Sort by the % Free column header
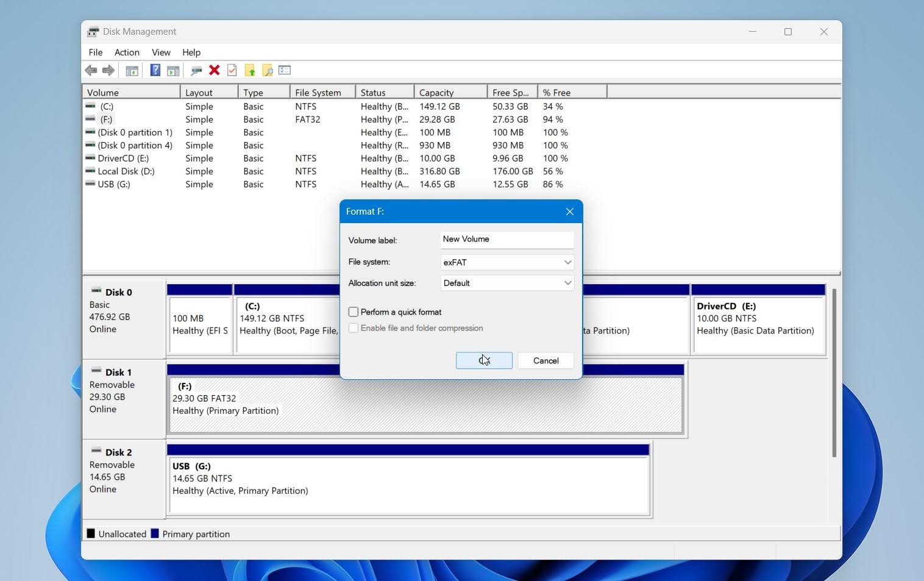Viewport: 924px width, 581px height. (x=572, y=92)
